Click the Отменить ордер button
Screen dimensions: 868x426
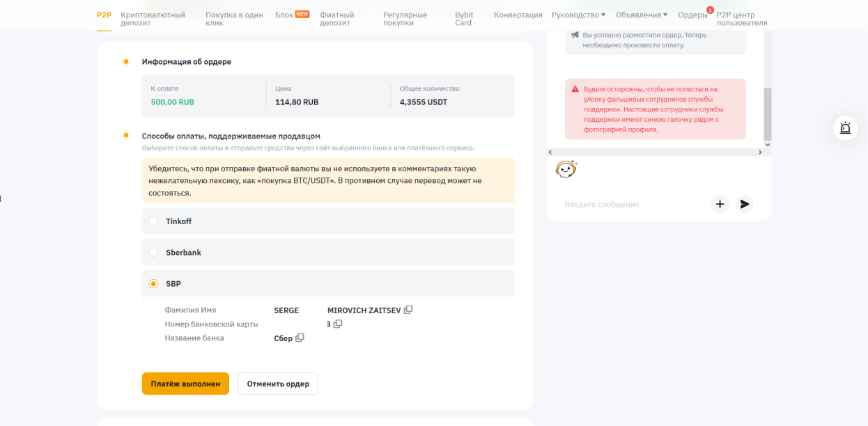(277, 384)
